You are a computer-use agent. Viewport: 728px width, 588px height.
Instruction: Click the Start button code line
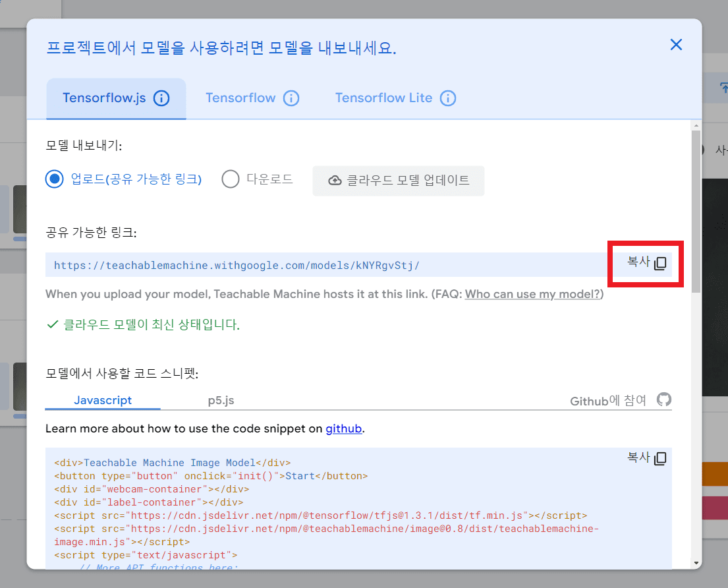tap(211, 475)
